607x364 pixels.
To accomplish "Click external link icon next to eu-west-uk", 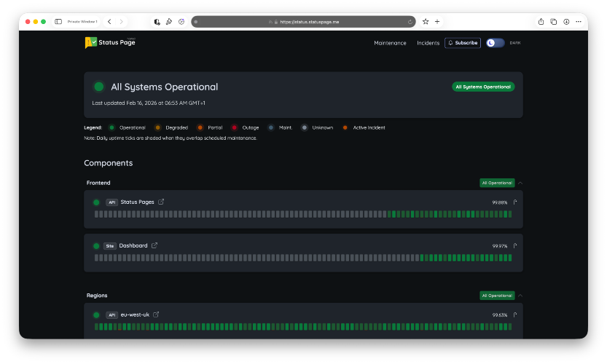I will (x=156, y=315).
